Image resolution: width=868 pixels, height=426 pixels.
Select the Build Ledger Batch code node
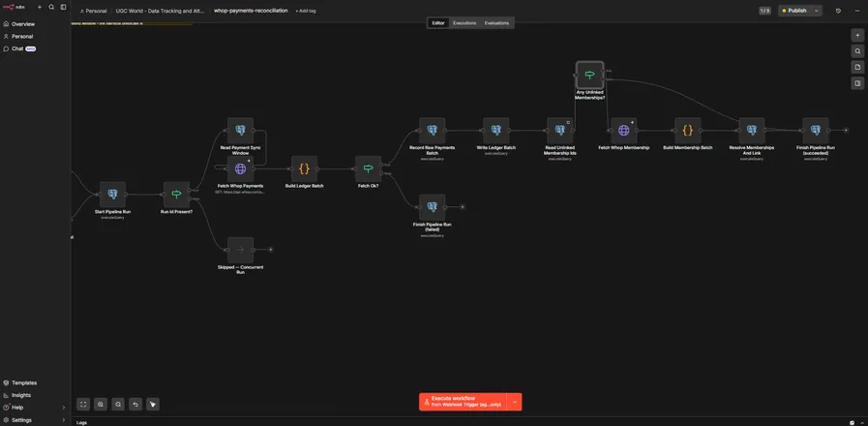tap(305, 169)
